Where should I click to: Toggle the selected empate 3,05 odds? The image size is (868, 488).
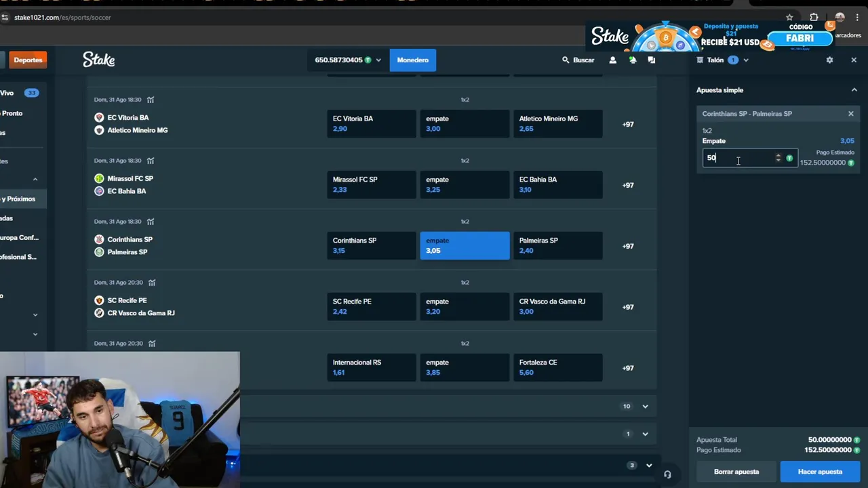(x=465, y=245)
